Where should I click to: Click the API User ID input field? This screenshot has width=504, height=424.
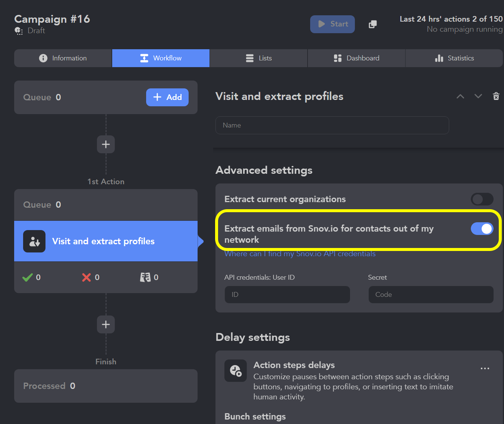[287, 295]
